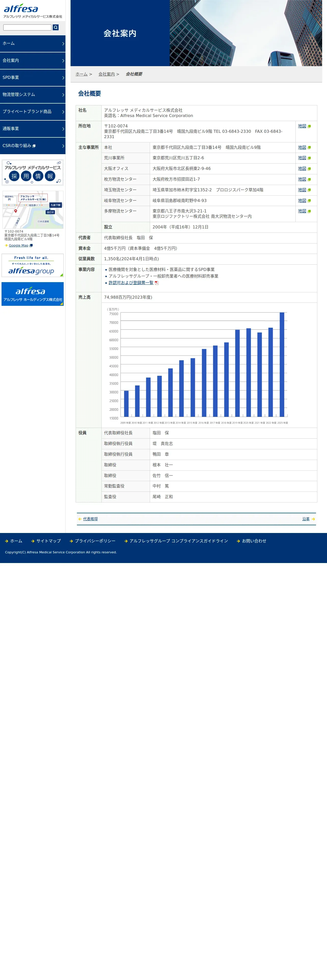Image resolution: width=327 pixels, height=980 pixels.
Task: Click the 会社概要 page heading
Action: [x=89, y=94]
